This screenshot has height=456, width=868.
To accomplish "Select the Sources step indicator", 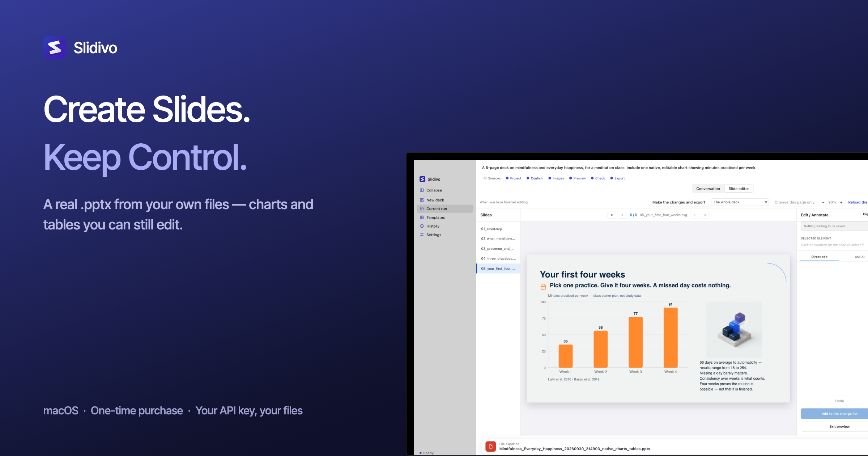I will pos(492,178).
